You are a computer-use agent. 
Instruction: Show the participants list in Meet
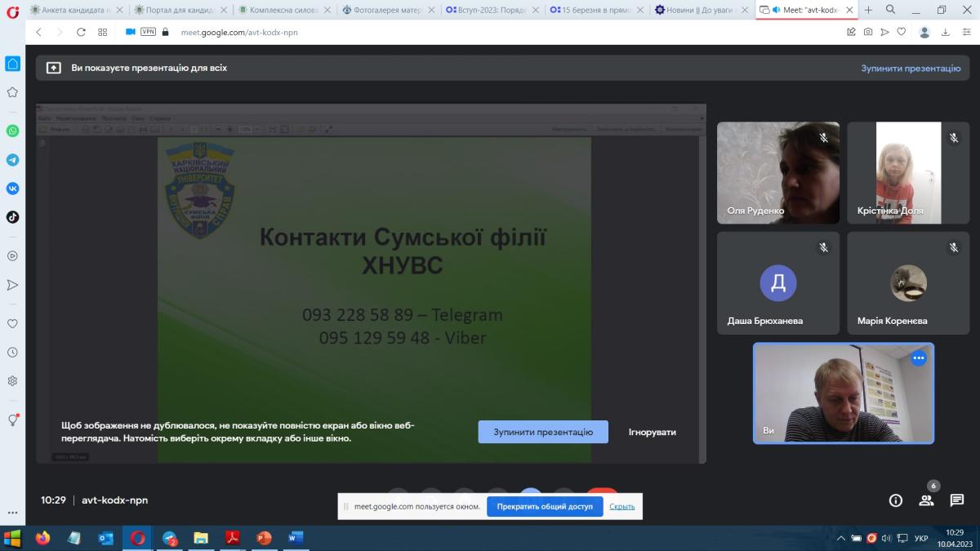coord(926,500)
